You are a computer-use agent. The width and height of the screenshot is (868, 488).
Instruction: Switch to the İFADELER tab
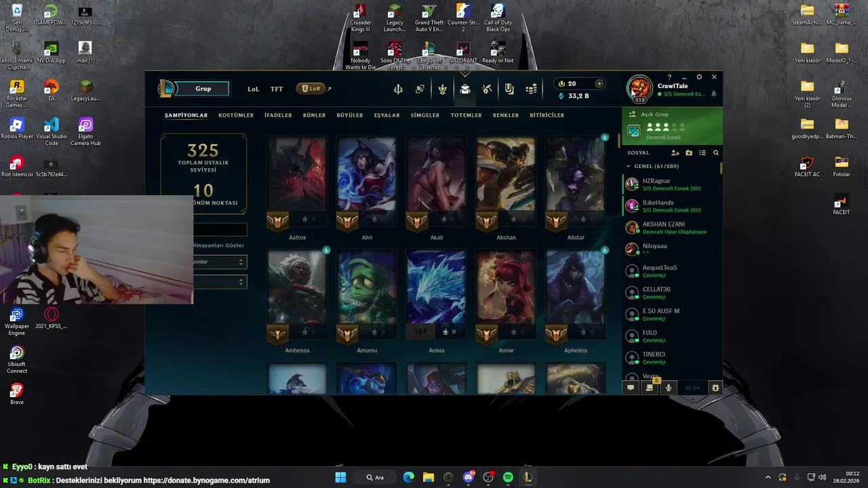tap(278, 115)
